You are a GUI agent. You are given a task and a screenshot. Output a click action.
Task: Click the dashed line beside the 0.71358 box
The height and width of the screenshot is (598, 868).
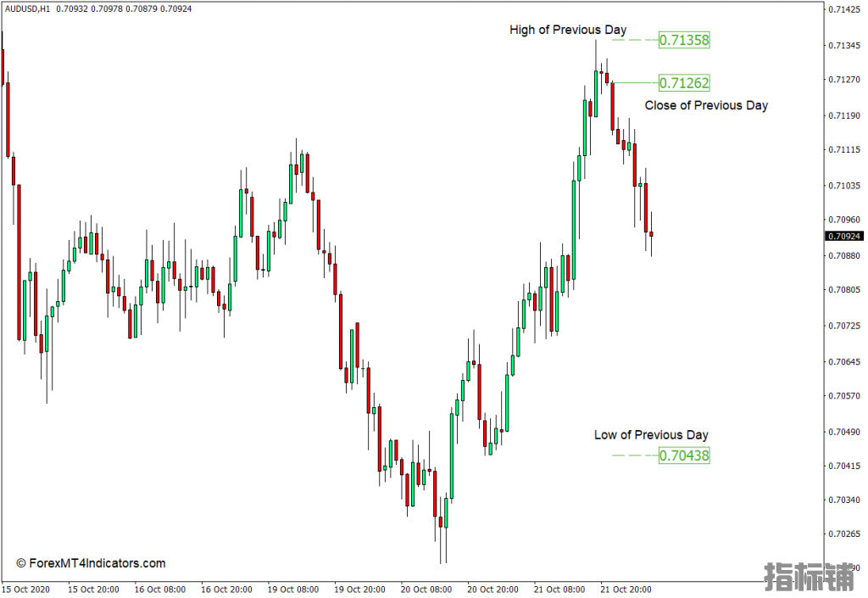(x=634, y=40)
